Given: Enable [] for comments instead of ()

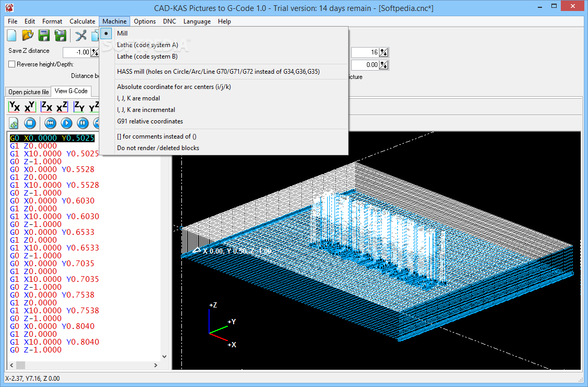Looking at the screenshot, I should 224,136.
